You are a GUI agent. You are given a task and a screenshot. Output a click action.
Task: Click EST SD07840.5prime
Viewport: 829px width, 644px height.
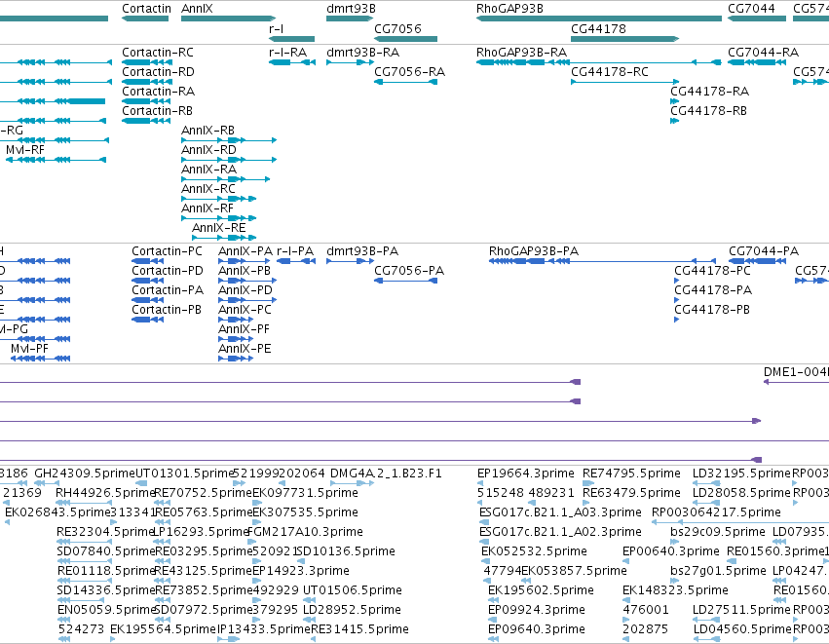point(105,551)
